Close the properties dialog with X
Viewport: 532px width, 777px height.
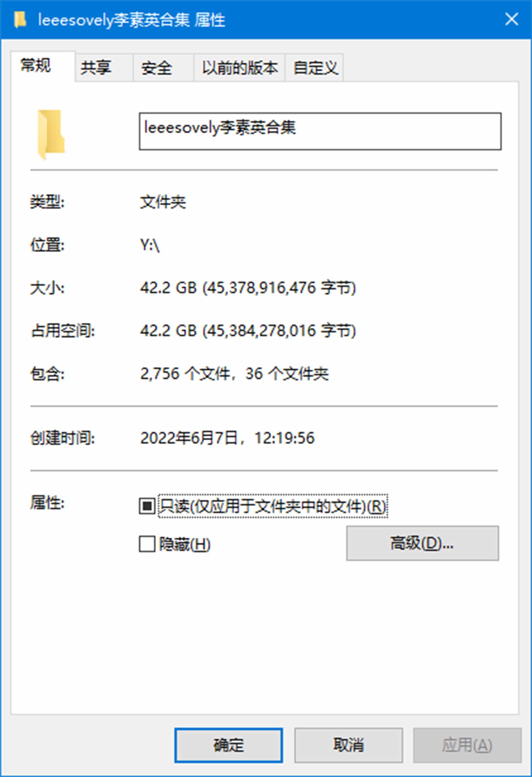(511, 20)
